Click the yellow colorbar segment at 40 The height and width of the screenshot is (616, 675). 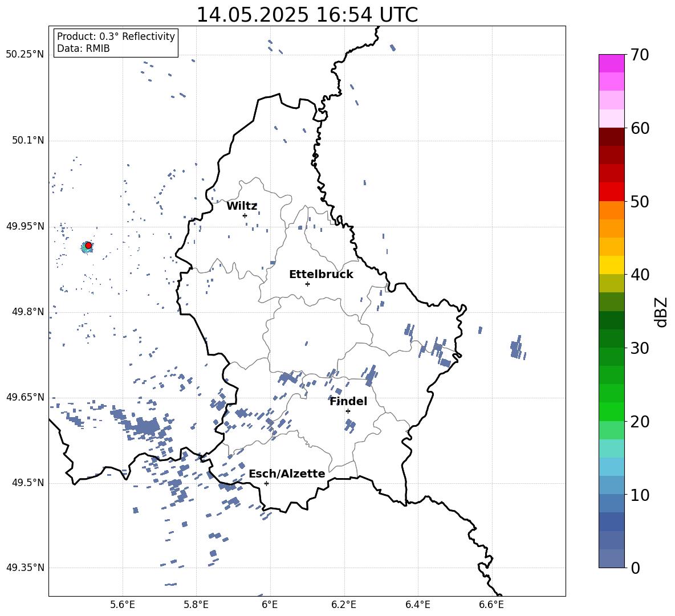(x=612, y=265)
